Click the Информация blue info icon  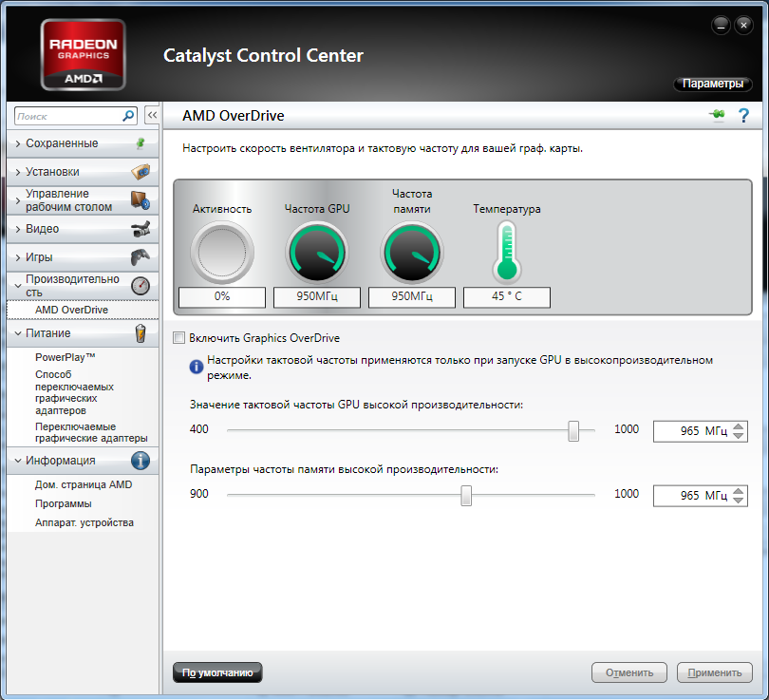(x=141, y=460)
